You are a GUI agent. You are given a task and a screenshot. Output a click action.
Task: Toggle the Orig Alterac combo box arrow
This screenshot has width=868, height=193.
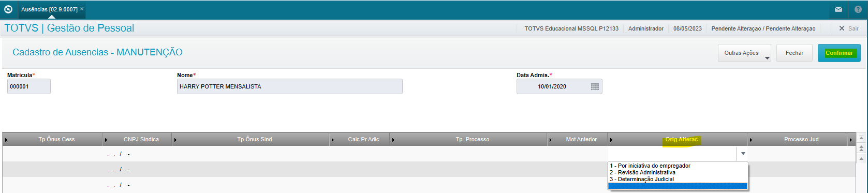click(x=743, y=154)
